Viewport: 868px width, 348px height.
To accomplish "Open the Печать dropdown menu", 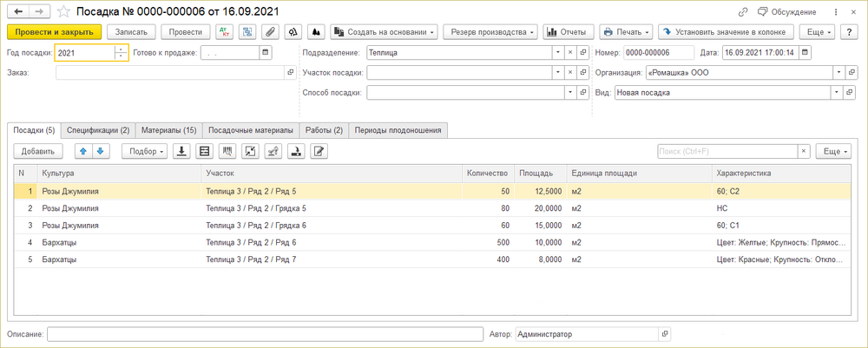I will click(624, 32).
